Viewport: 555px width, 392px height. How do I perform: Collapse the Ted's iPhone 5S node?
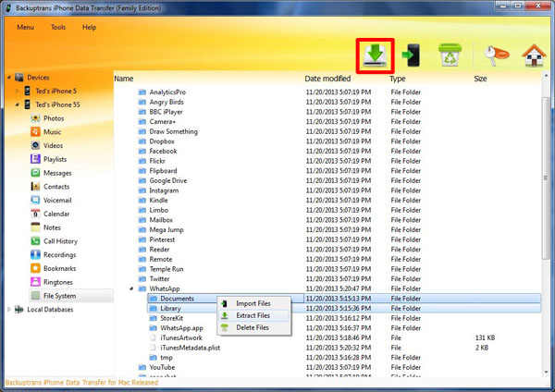(x=17, y=104)
